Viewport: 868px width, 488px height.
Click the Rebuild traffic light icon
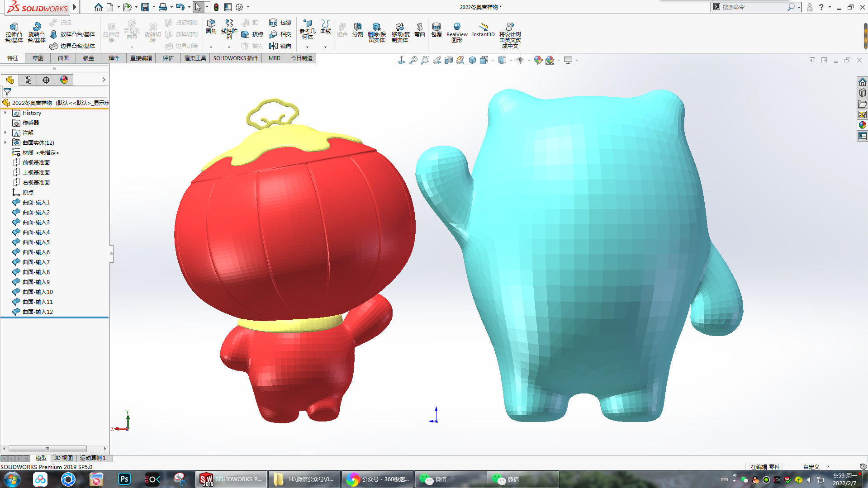coord(216,7)
